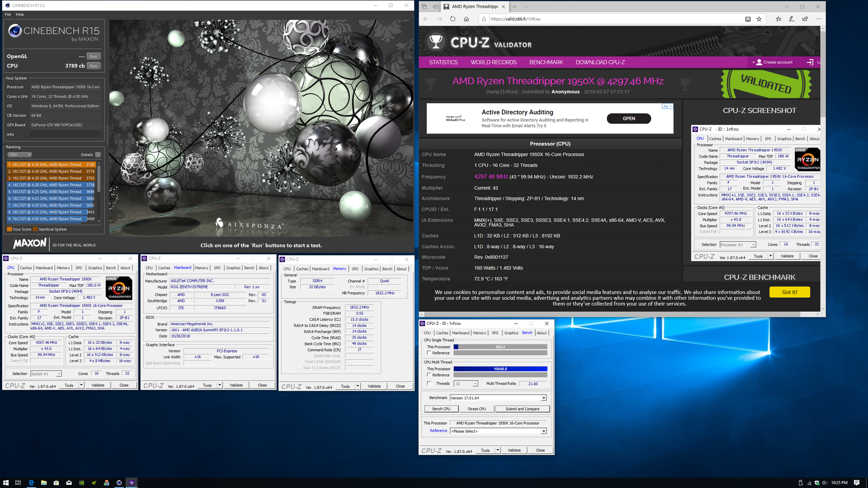Click the Edge Home button
This screenshot has height=488, width=868.
tap(466, 19)
